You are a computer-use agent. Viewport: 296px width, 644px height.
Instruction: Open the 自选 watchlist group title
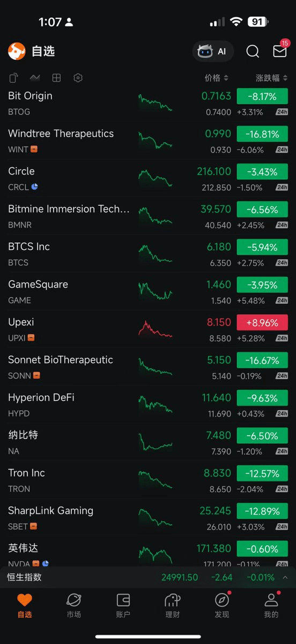click(x=43, y=52)
